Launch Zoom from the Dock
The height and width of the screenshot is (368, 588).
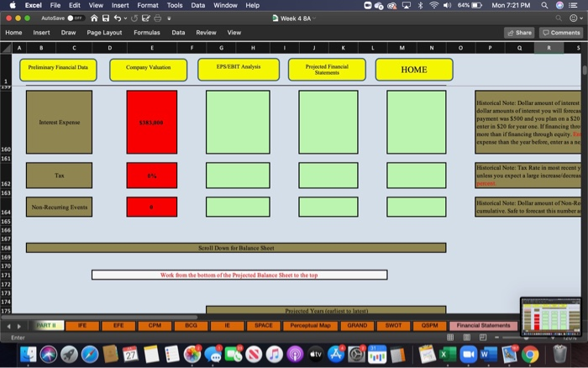pyautogui.click(x=468, y=355)
